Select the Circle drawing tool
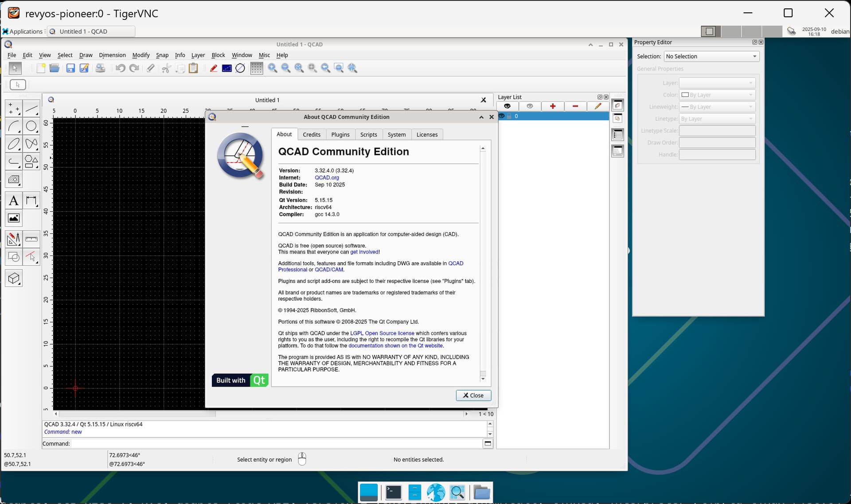The image size is (851, 504). pyautogui.click(x=31, y=126)
